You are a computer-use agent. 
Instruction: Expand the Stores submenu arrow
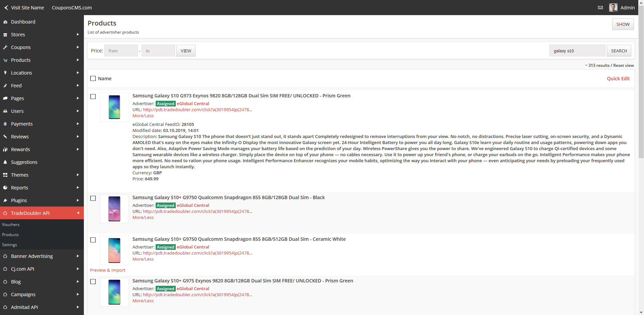click(78, 35)
